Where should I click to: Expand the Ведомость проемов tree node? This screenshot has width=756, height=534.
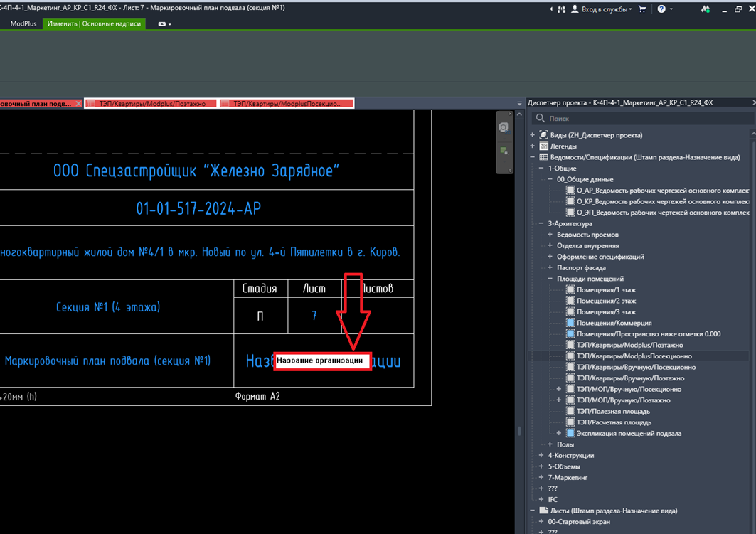[550, 235]
